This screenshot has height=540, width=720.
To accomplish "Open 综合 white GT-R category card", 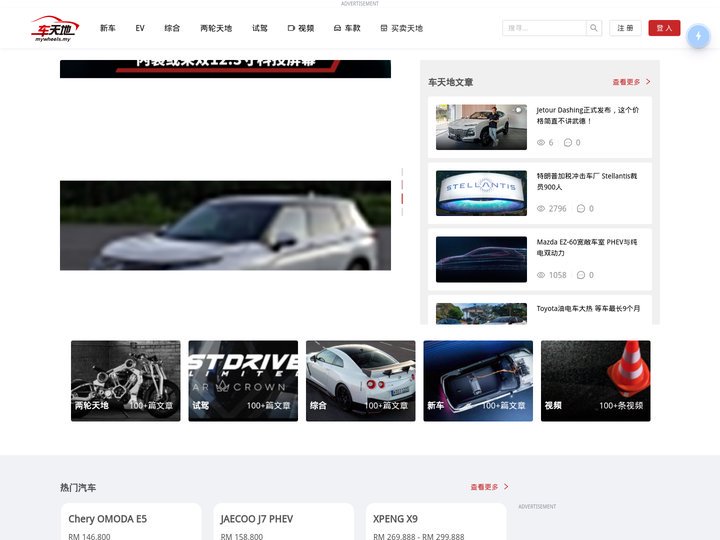I will (361, 381).
